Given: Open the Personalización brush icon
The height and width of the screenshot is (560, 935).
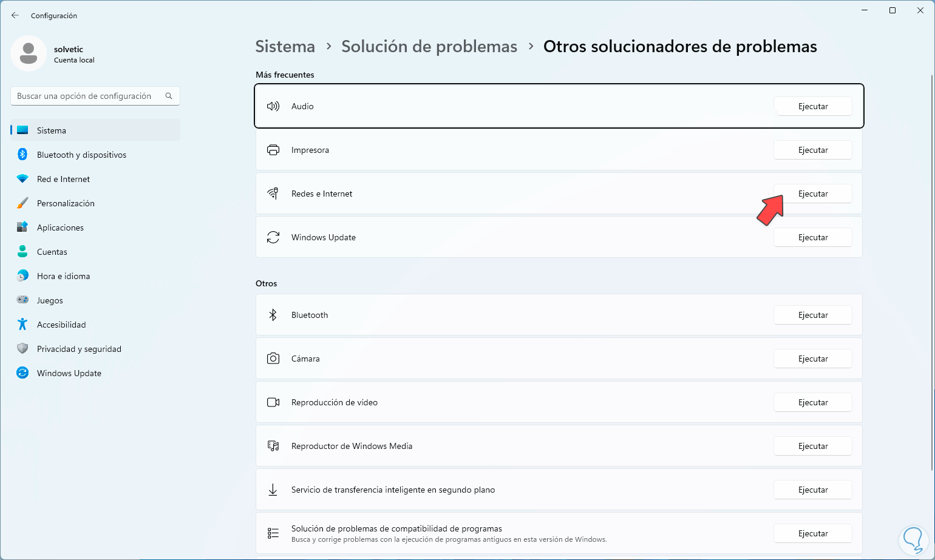Looking at the screenshot, I should point(22,203).
